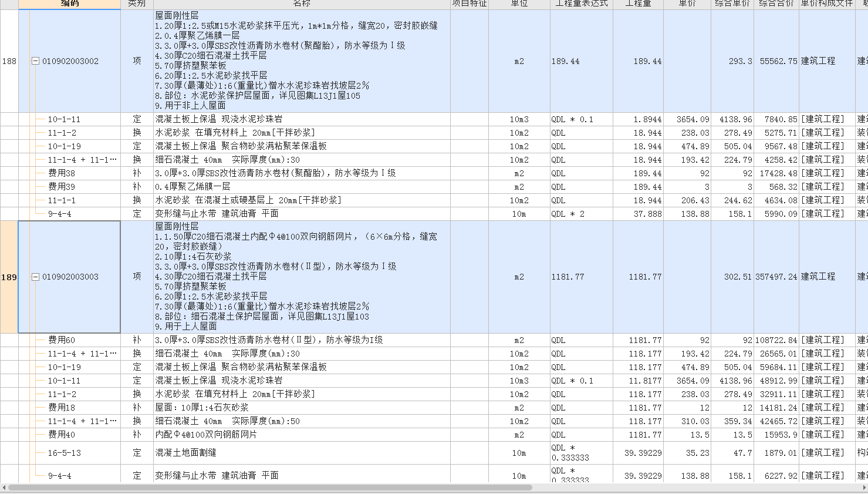Screen dimensions: 868x494
Task: Click the unit price 293.3
Action: point(741,61)
